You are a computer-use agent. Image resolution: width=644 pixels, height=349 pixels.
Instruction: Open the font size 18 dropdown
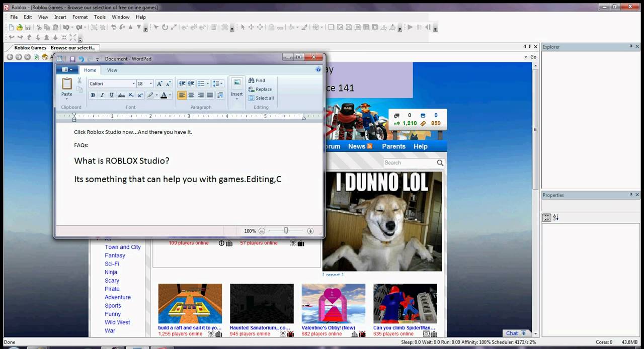(150, 83)
